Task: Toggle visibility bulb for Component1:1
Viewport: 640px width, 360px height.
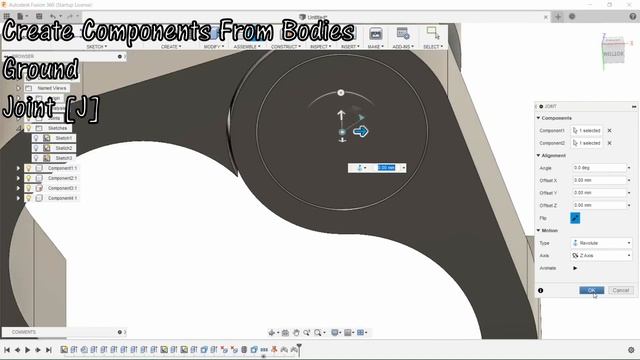Action: coord(29,168)
